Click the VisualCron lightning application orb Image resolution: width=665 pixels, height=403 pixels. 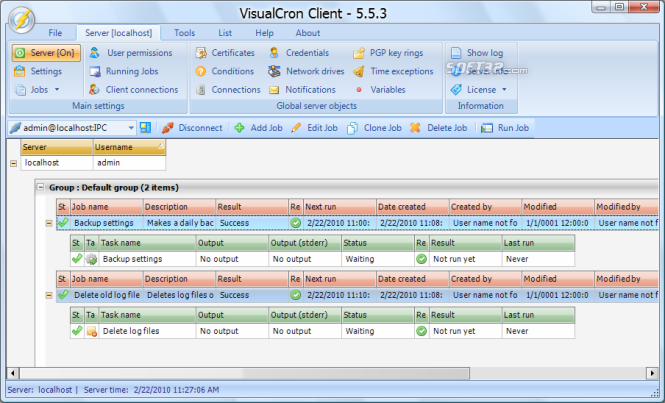[22, 20]
